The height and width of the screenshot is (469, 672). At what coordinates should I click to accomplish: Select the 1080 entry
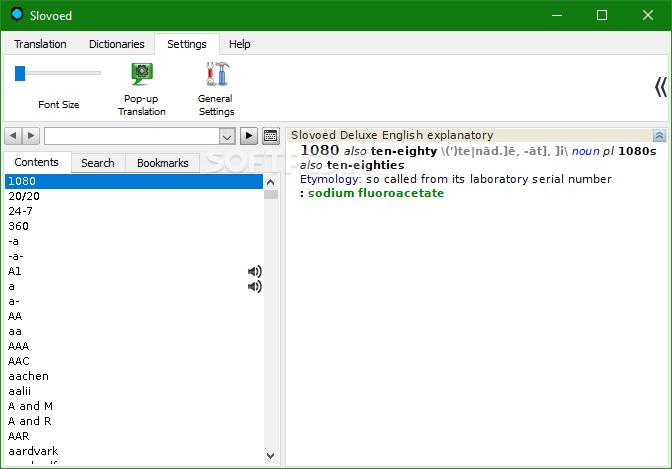point(134,181)
